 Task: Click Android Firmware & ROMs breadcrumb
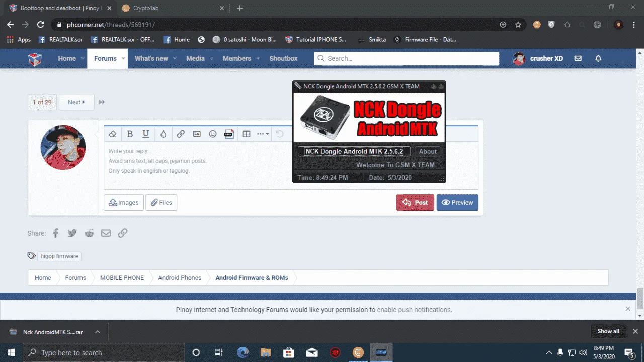[252, 278]
